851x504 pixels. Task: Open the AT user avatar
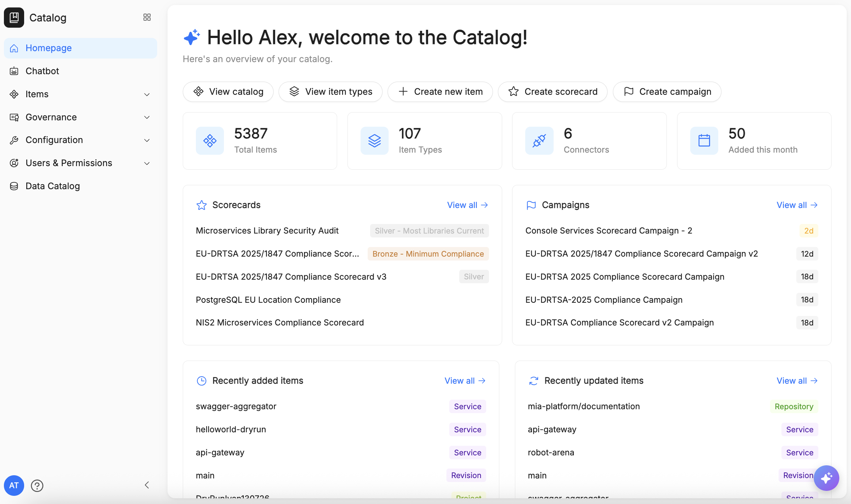tap(14, 486)
